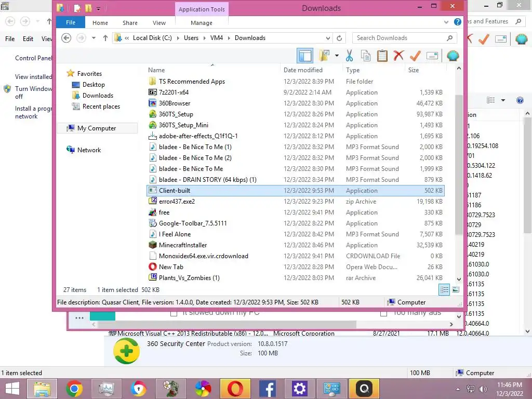Image resolution: width=532 pixels, height=399 pixels.
Task: Expand the arrow after Users in path
Action: pyautogui.click(x=204, y=38)
